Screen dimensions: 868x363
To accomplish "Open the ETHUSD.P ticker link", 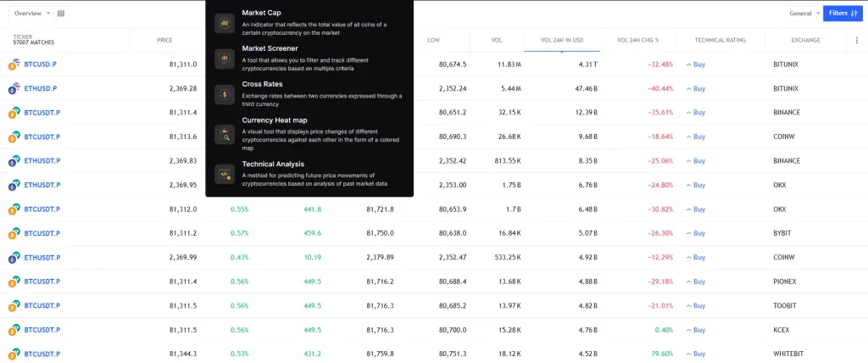I will (x=41, y=88).
